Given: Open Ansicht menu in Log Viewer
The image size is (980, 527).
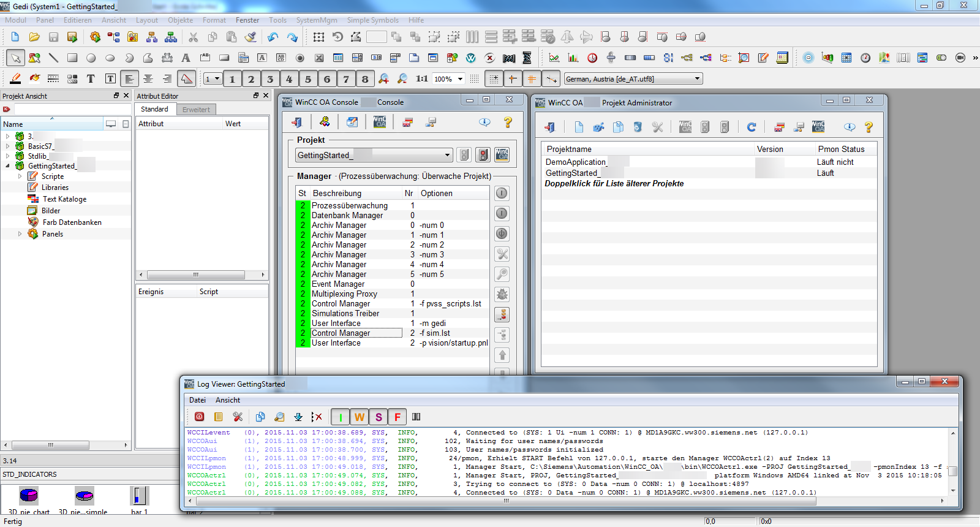Looking at the screenshot, I should [x=228, y=400].
